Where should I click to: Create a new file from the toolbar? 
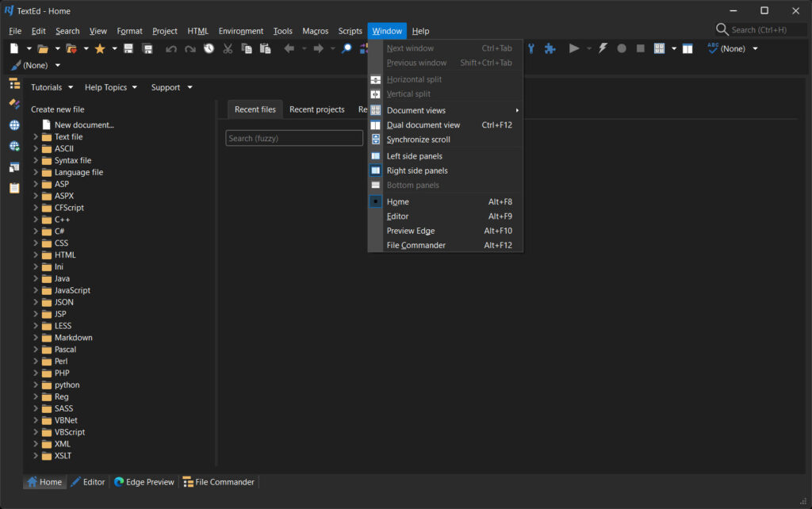[x=14, y=48]
